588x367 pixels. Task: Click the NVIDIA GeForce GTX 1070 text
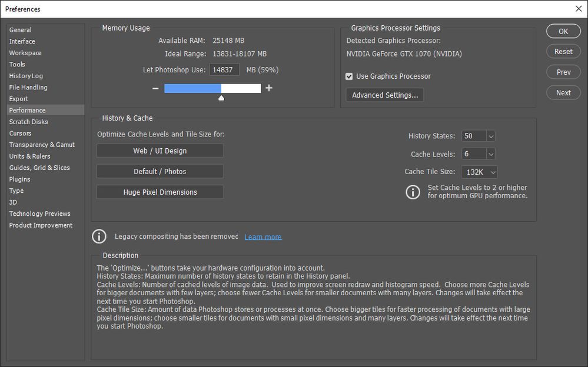404,54
